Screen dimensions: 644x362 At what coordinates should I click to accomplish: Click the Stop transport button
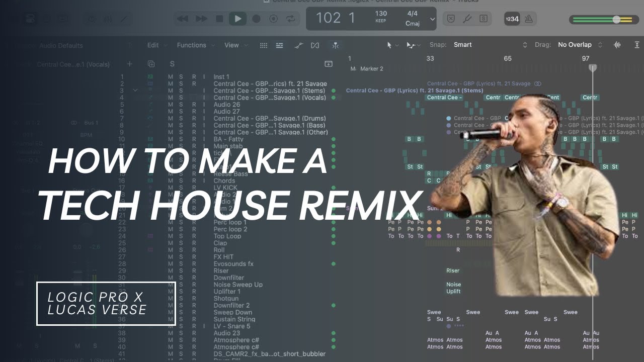coord(219,19)
